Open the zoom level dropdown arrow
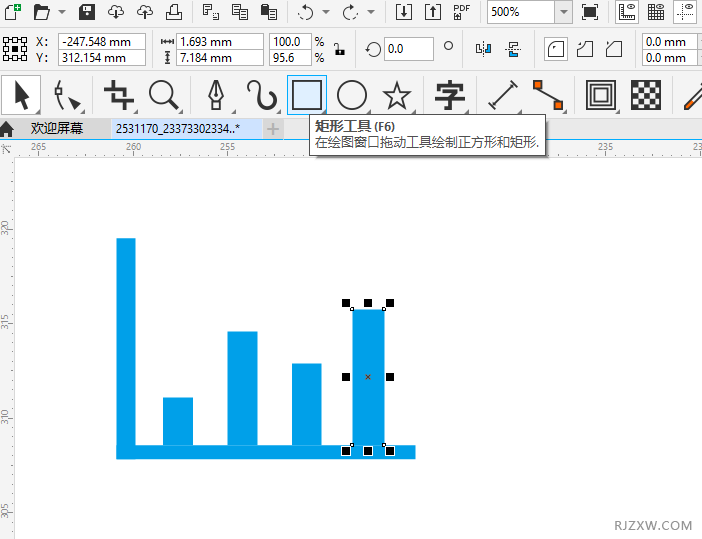 [x=564, y=12]
